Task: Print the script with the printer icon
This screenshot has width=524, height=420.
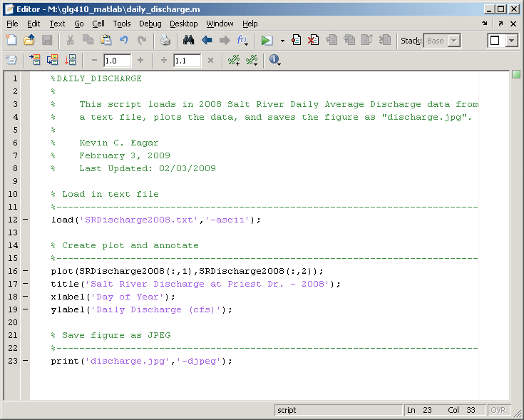Action: point(165,41)
